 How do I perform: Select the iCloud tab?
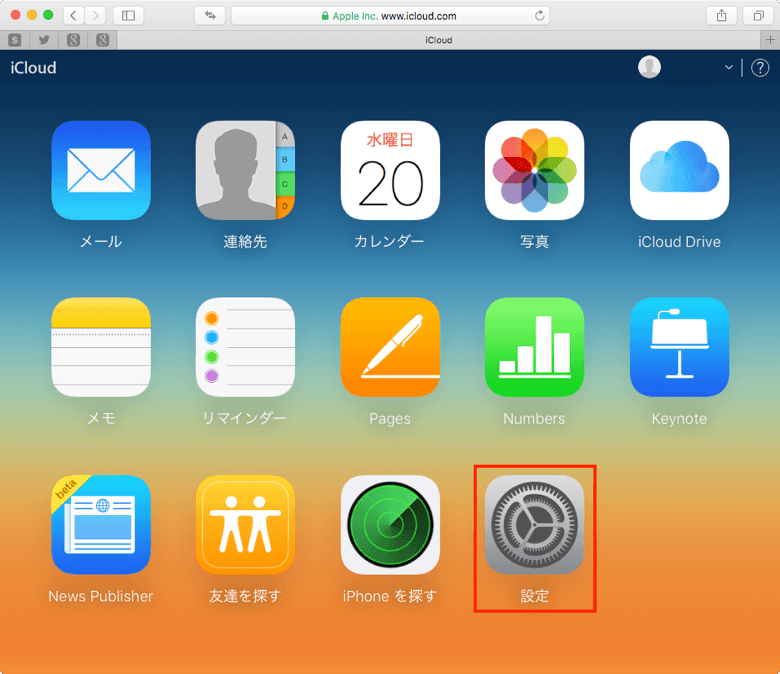point(439,40)
